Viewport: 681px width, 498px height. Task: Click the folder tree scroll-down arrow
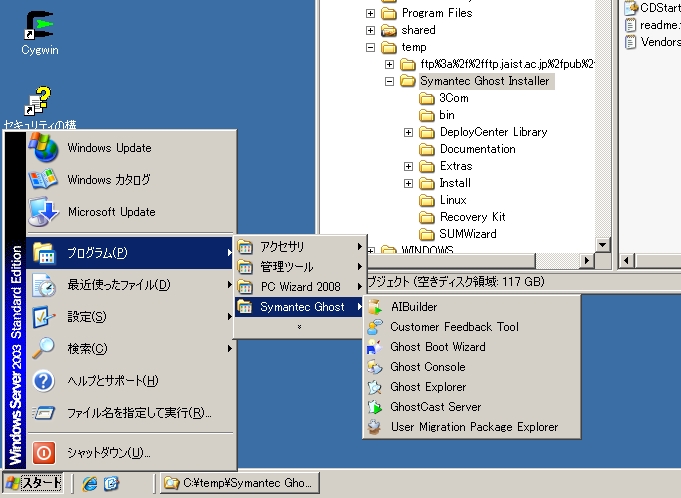[x=602, y=244]
